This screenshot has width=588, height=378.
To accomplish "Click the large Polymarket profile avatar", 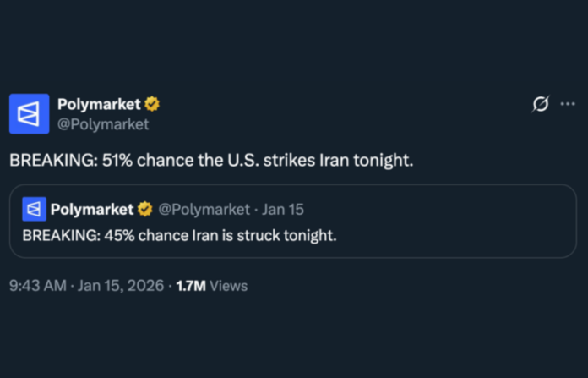I will (29, 113).
